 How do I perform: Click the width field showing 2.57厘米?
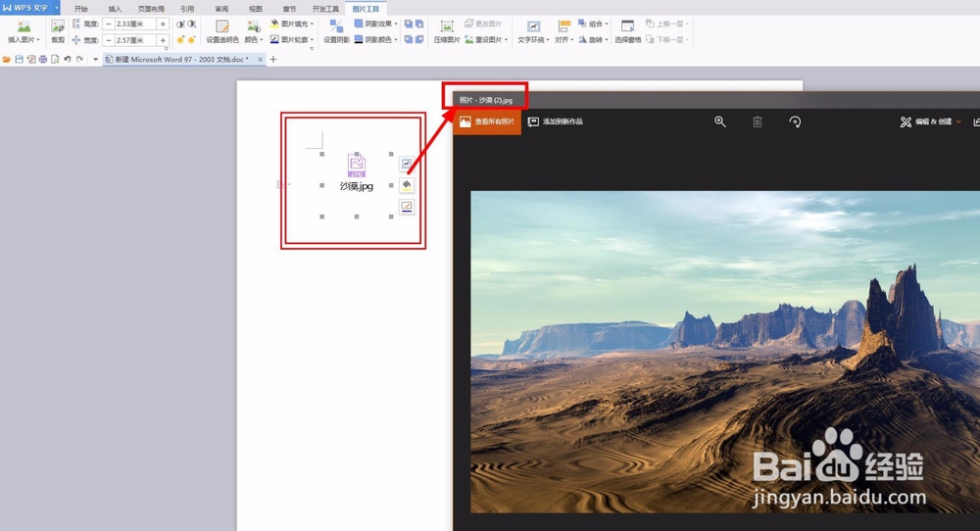point(135,40)
